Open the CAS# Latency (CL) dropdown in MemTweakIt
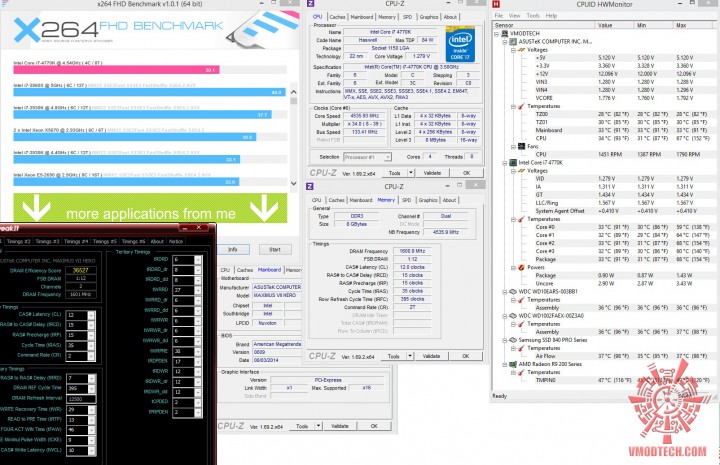 pos(91,315)
